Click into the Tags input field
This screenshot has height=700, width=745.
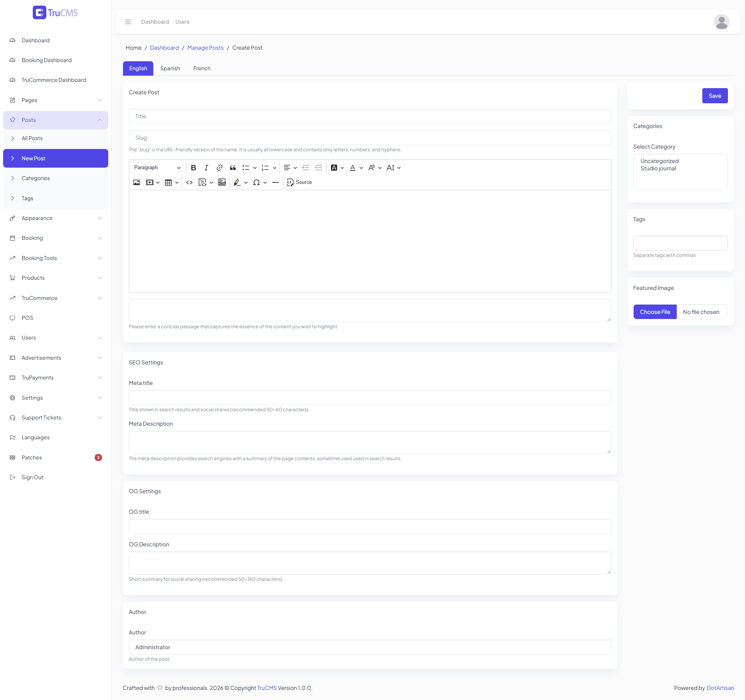point(681,243)
